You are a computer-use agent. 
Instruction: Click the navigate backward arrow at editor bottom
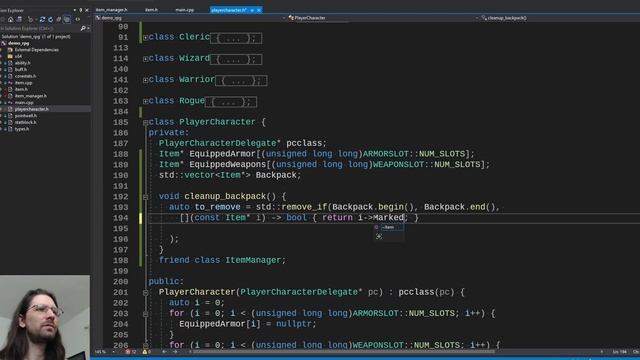[164, 351]
